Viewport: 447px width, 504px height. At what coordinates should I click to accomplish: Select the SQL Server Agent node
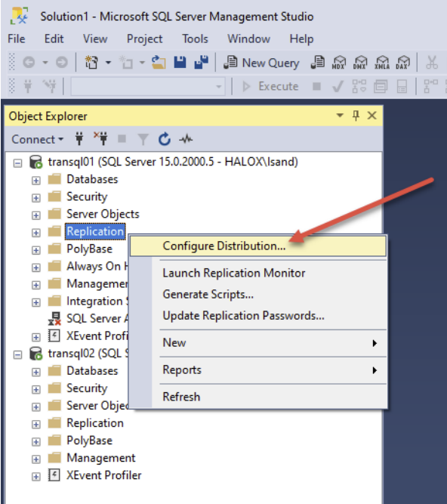pyautogui.click(x=97, y=319)
